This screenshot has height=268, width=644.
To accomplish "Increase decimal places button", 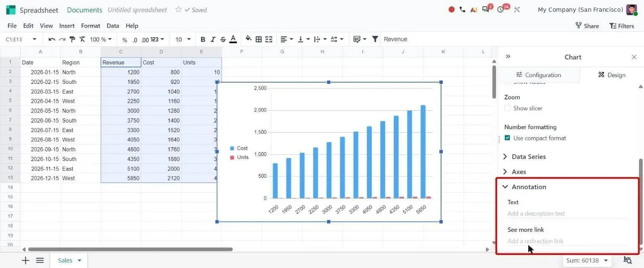I will [145, 40].
